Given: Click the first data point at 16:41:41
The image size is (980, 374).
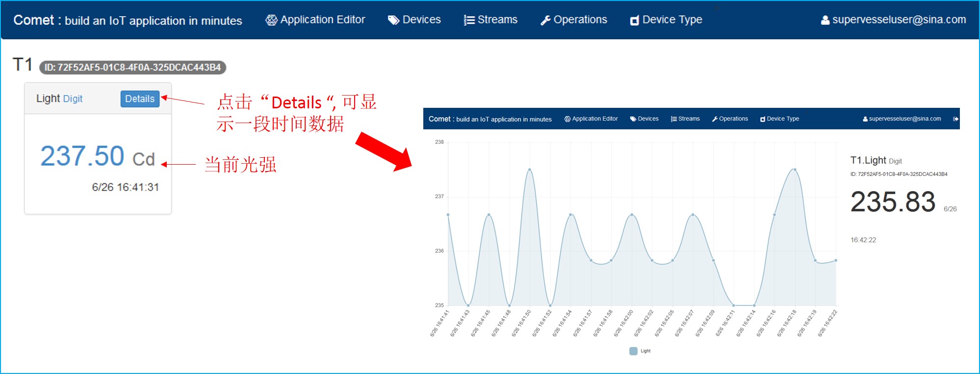Looking at the screenshot, I should click(448, 215).
